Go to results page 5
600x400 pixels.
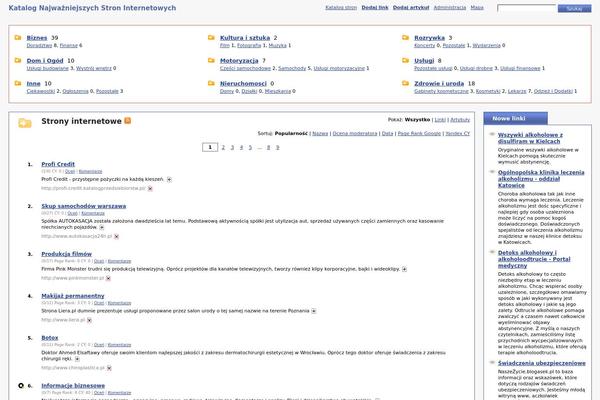250,147
